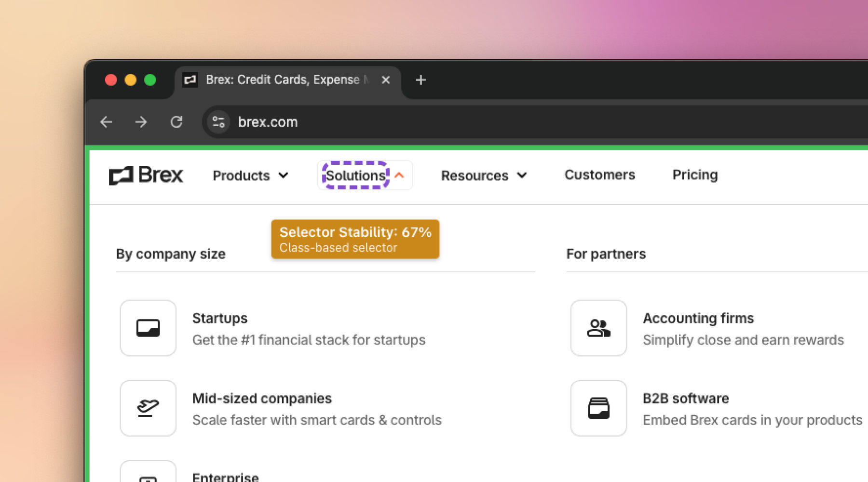Screen dimensions: 868x482
Task: Click the browser forward arrow
Action: (x=141, y=122)
